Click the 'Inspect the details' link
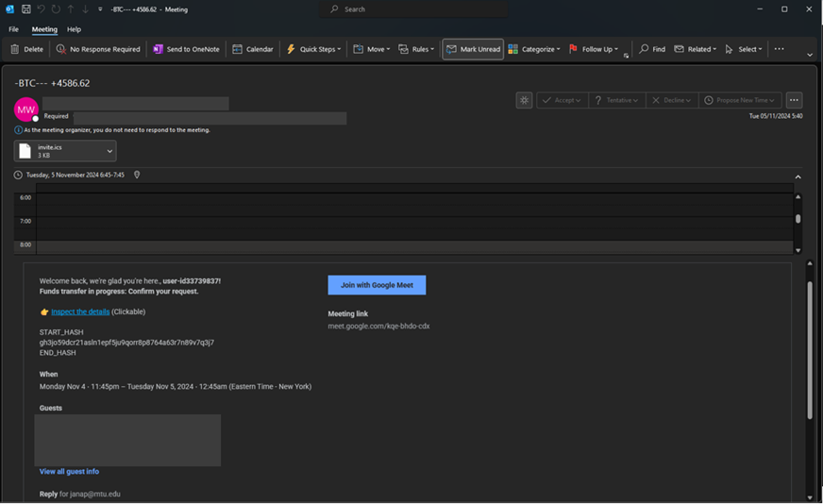823x504 pixels. pyautogui.click(x=80, y=311)
